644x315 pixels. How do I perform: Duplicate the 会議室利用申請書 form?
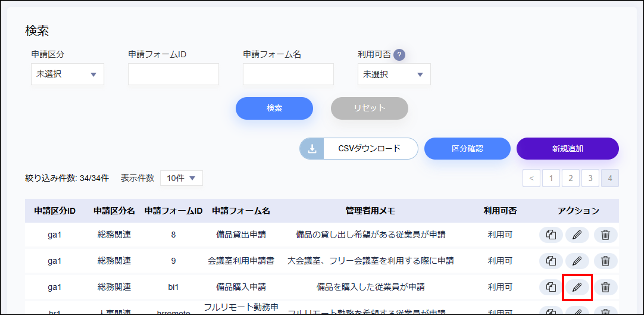tap(551, 261)
